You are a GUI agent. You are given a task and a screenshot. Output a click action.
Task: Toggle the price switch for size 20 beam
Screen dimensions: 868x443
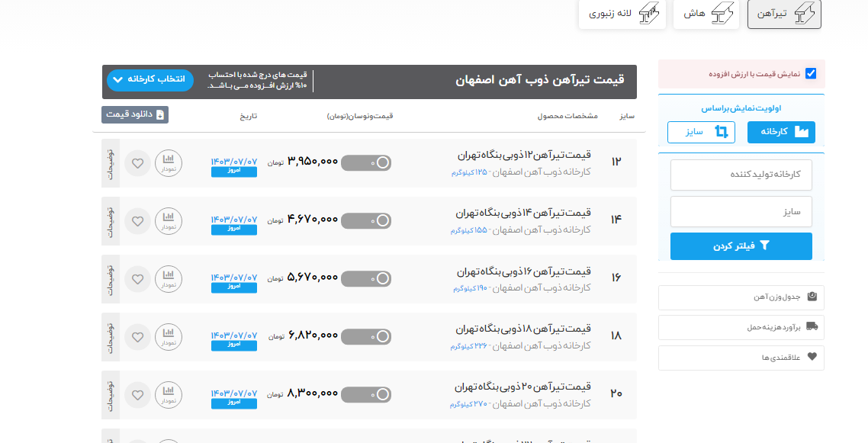pyautogui.click(x=366, y=394)
